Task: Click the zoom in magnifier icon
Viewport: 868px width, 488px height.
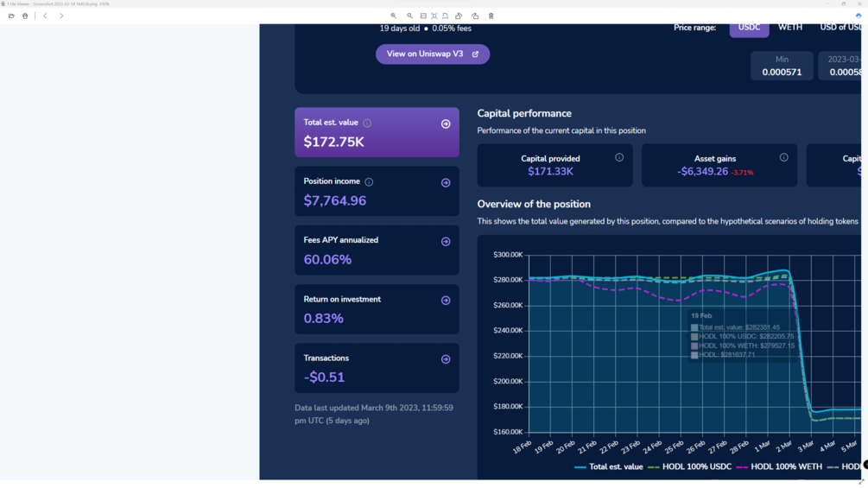Action: coord(394,16)
